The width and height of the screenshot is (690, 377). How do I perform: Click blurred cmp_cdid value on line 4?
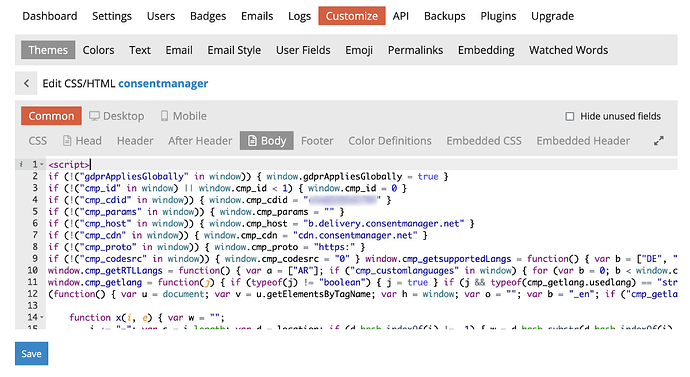342,200
